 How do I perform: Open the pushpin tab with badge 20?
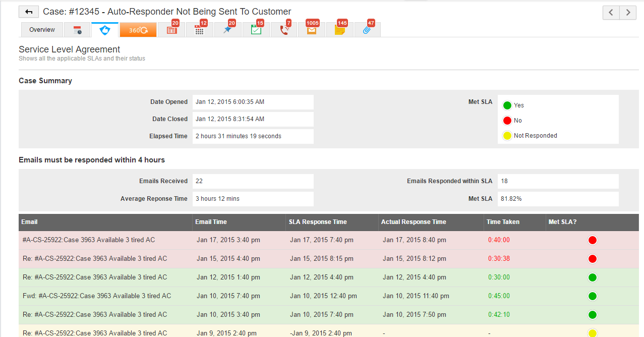point(228,30)
